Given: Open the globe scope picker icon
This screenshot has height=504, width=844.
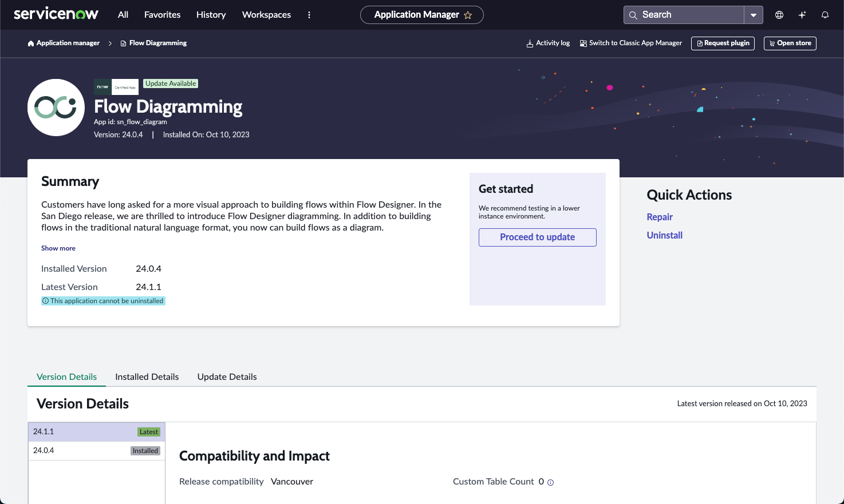Looking at the screenshot, I should pyautogui.click(x=779, y=15).
